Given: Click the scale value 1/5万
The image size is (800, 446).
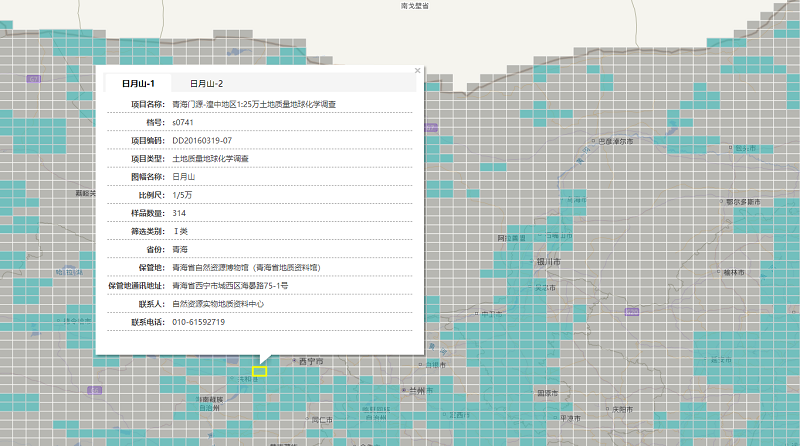Looking at the screenshot, I should (182, 195).
